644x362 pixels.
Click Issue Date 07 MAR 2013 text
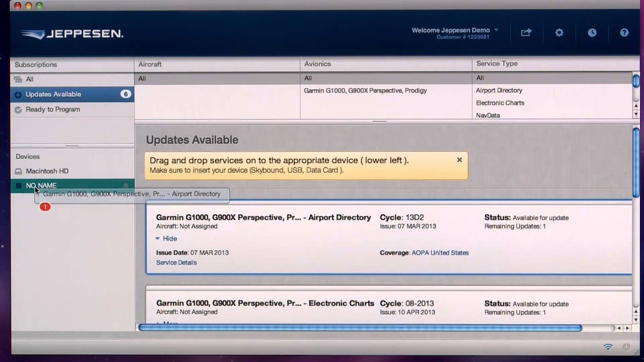tap(192, 253)
